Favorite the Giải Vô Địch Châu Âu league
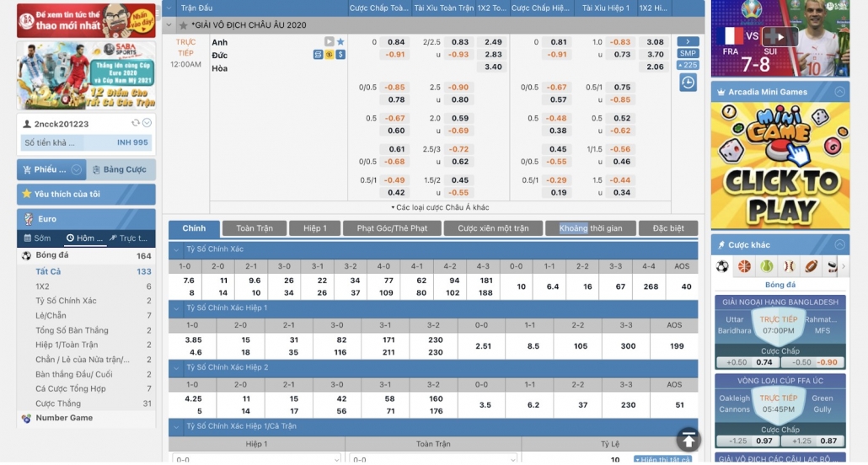This screenshot has width=868, height=465. tap(183, 25)
